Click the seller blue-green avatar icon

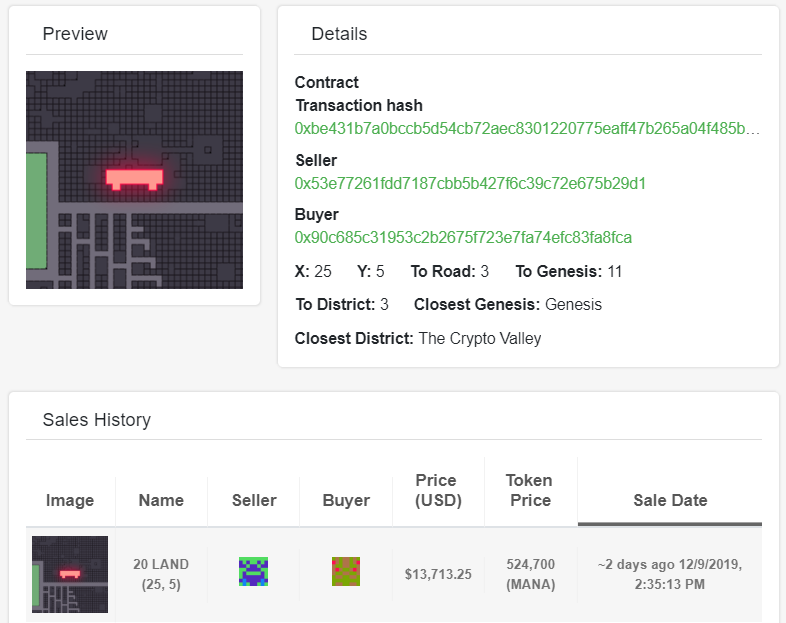coord(253,571)
